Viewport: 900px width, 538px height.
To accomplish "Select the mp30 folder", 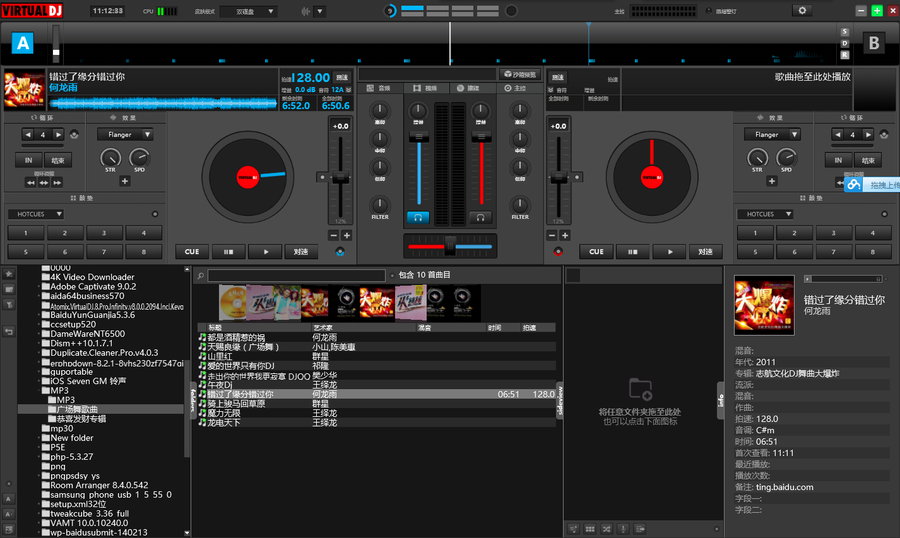I will click(x=57, y=428).
